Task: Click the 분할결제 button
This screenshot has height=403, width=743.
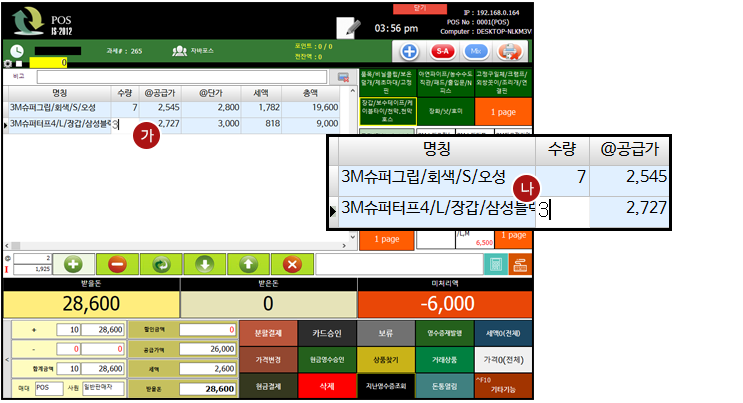Action: point(268,333)
